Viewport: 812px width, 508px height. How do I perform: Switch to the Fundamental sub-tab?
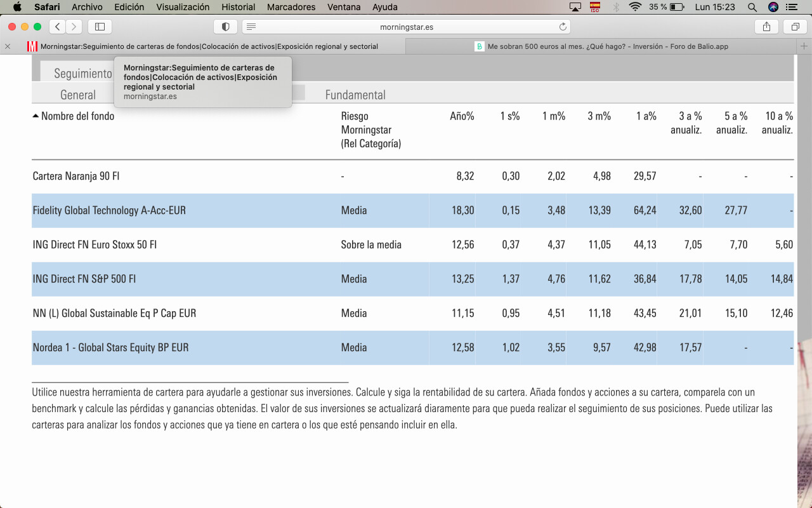pyautogui.click(x=355, y=95)
